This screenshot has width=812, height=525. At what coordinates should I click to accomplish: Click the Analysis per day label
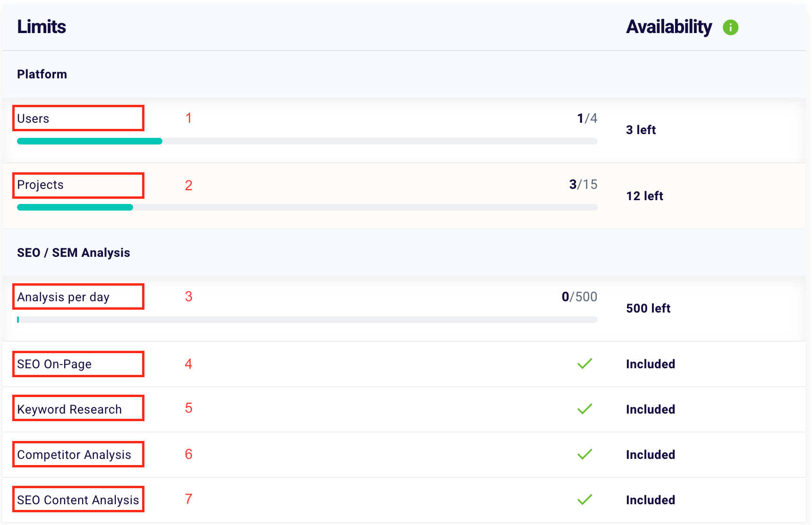tap(63, 297)
